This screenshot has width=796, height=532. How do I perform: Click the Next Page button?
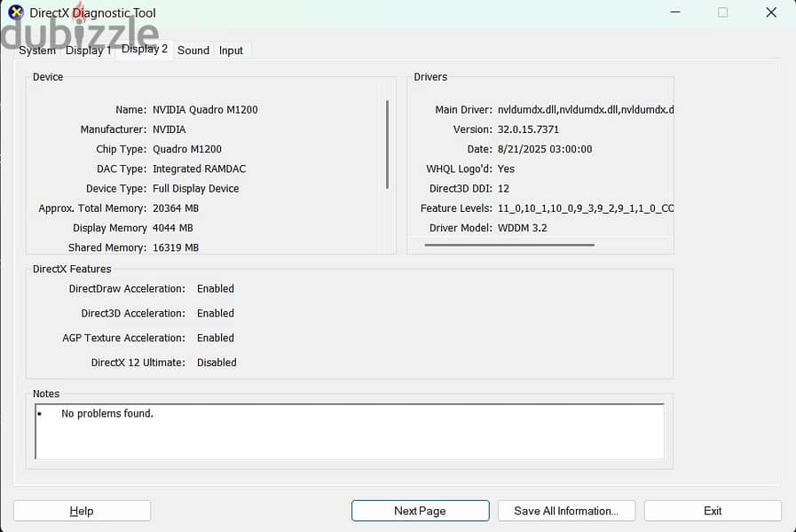(421, 511)
